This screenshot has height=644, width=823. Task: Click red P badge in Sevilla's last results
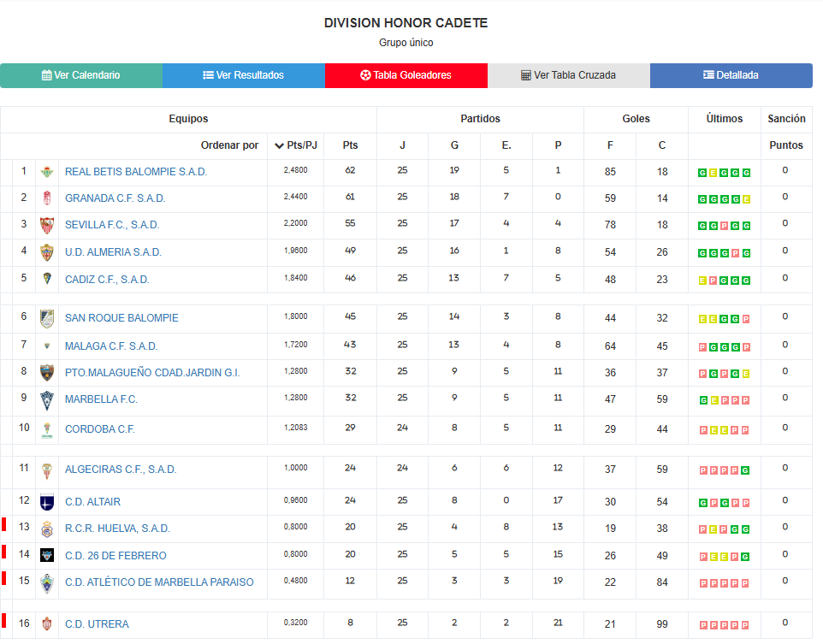point(724,227)
